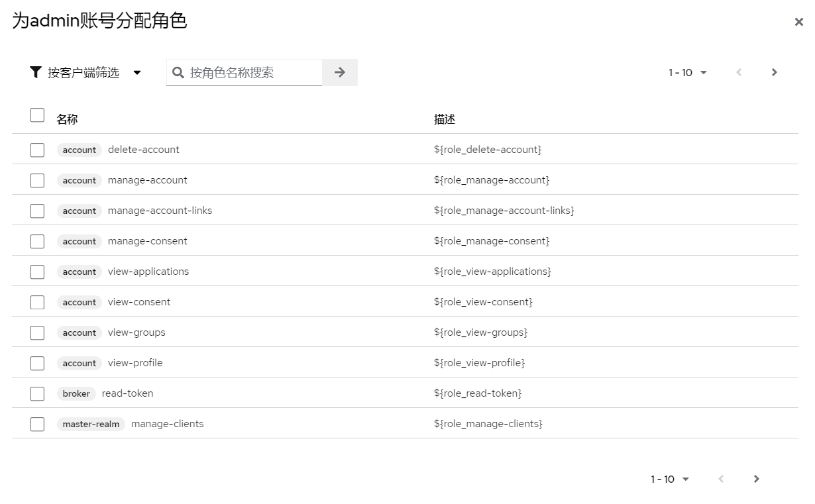Viewport: 815px width, 504px height.
Task: Go to next page in top pagination
Action: 774,72
